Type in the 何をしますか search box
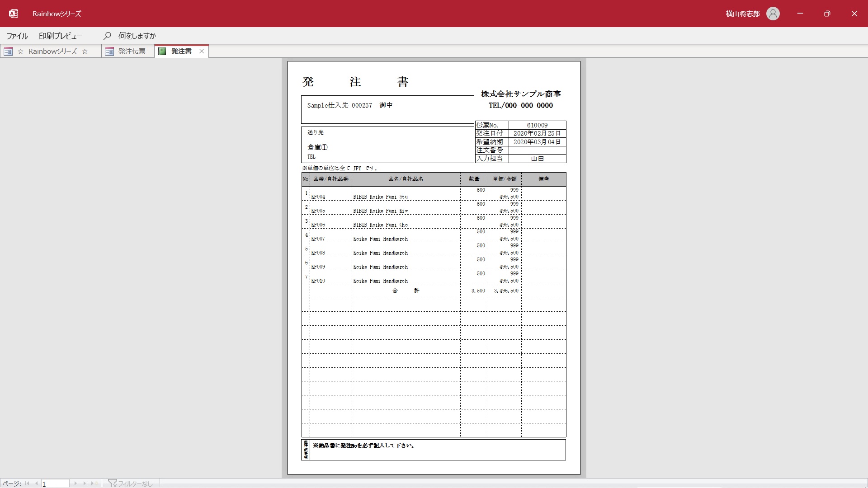 (x=137, y=36)
